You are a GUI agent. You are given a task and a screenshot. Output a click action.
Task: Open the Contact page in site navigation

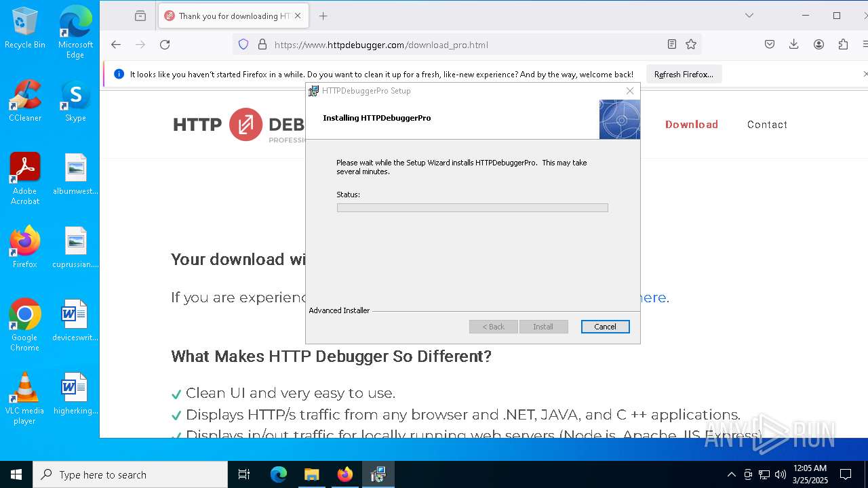click(x=767, y=125)
